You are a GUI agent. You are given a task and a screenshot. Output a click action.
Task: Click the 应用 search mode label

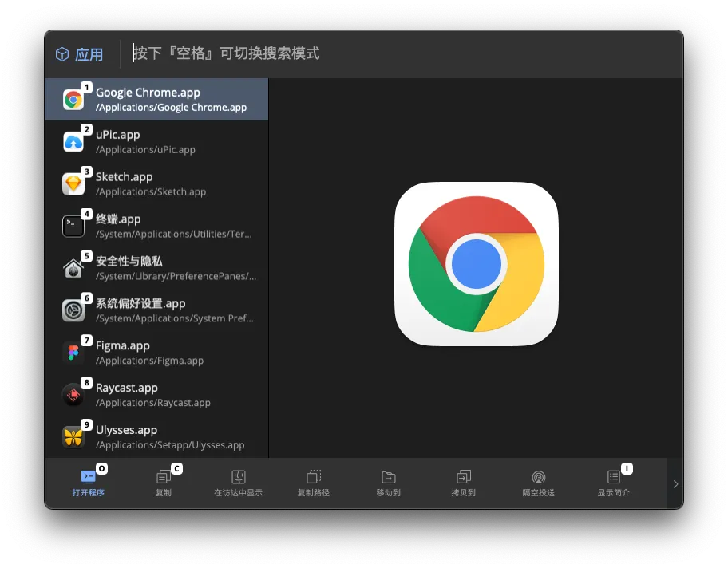point(89,54)
